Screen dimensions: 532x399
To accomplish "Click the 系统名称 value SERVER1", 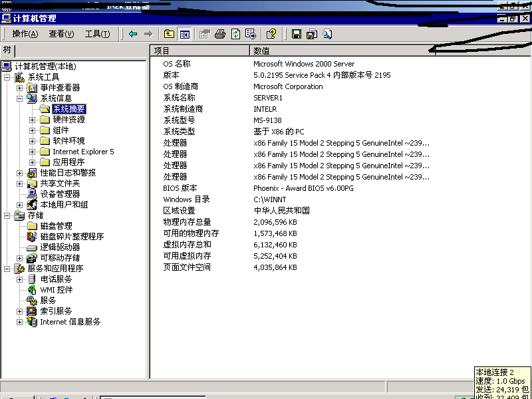I will click(268, 98).
